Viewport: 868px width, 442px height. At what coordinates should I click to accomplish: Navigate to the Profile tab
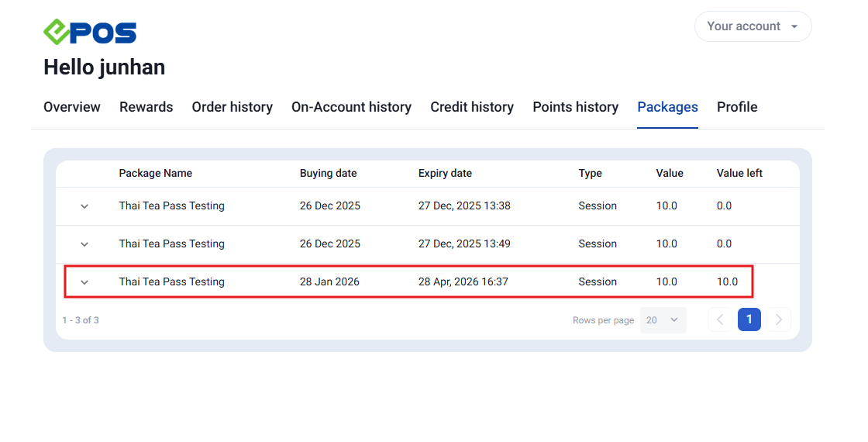(736, 107)
